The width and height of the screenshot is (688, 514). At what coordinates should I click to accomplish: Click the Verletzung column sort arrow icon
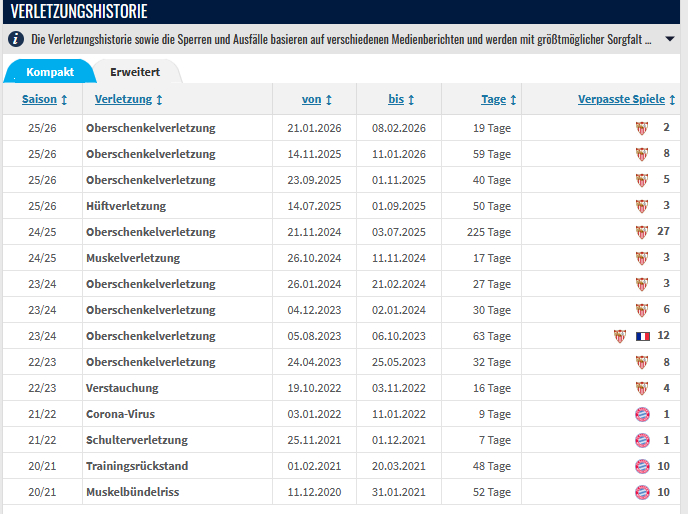pyautogui.click(x=159, y=100)
